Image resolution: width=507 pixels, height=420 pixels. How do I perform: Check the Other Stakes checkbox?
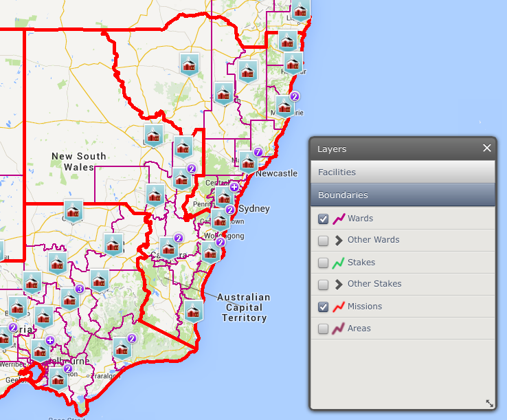[x=323, y=285]
